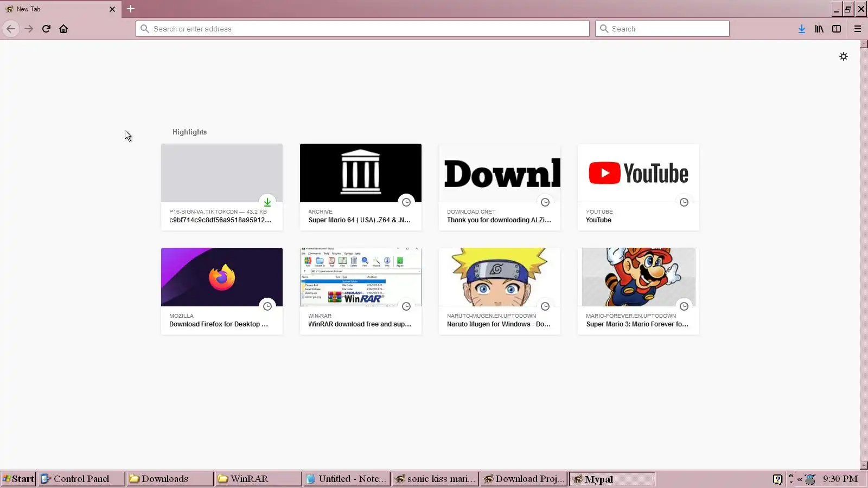The width and height of the screenshot is (868, 488).
Task: Reload the current page
Action: 46,29
